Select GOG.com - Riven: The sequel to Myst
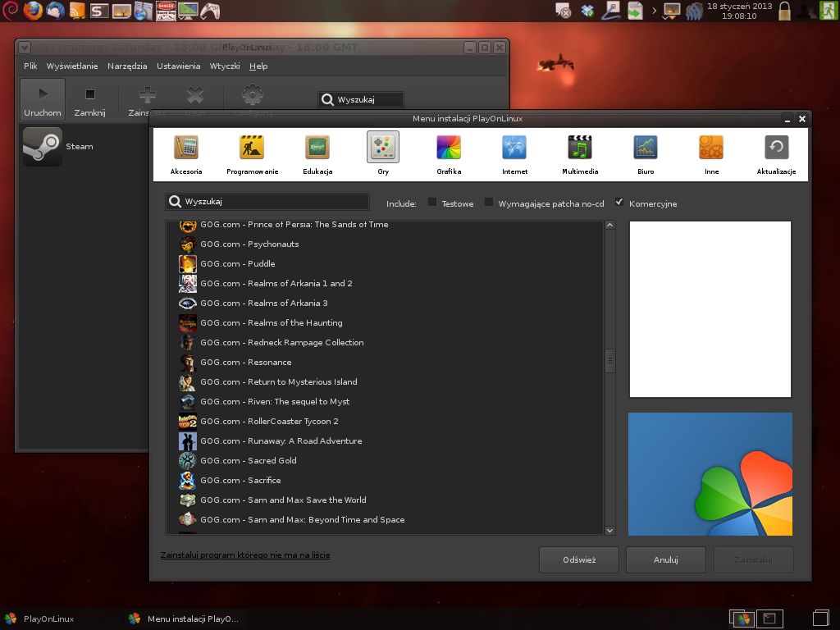Image resolution: width=840 pixels, height=630 pixels. 275,402
